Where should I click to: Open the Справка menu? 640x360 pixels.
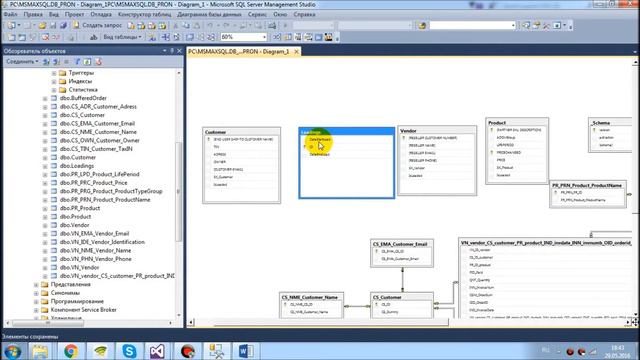click(304, 14)
